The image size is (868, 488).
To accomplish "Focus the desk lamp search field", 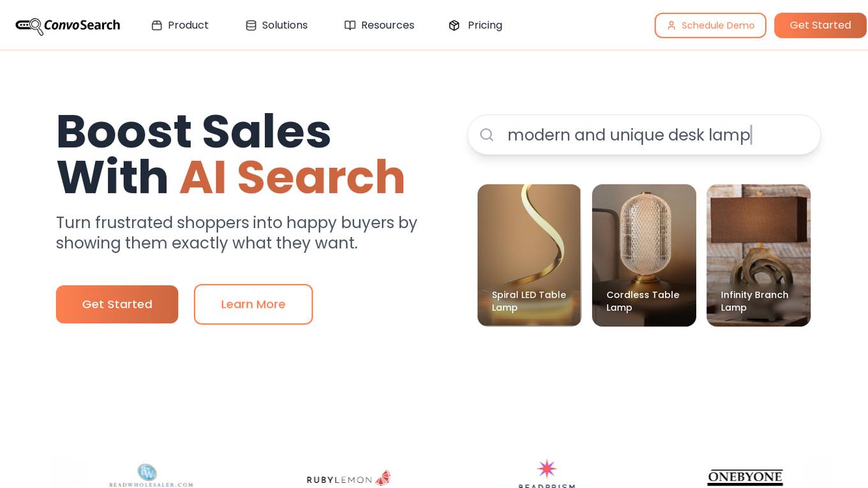I will pyautogui.click(x=644, y=135).
